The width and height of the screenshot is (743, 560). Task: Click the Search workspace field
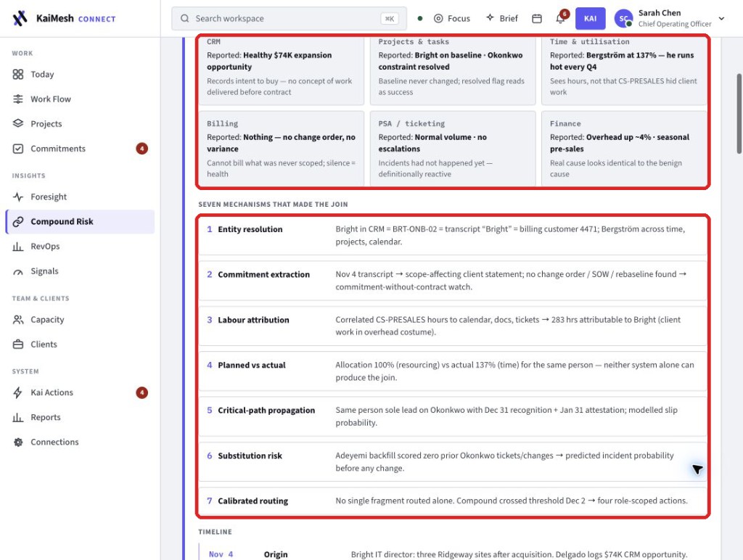[x=289, y=18]
